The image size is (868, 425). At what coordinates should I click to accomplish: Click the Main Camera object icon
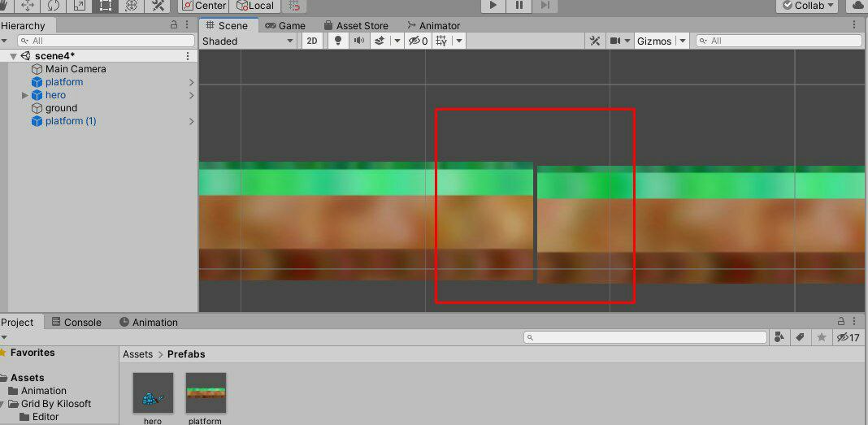click(37, 69)
